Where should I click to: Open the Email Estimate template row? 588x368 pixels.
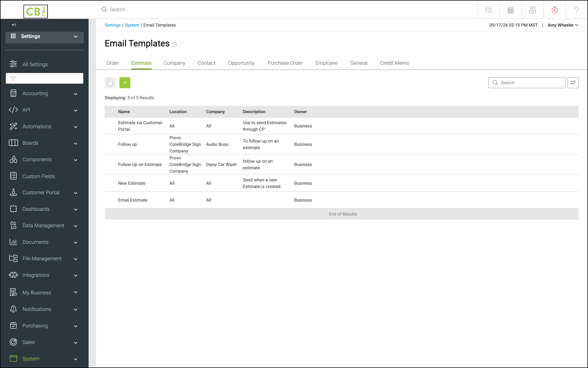click(342, 200)
